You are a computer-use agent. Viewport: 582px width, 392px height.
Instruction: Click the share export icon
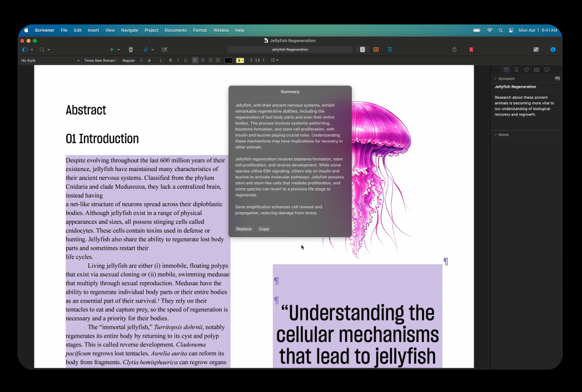[x=454, y=49]
